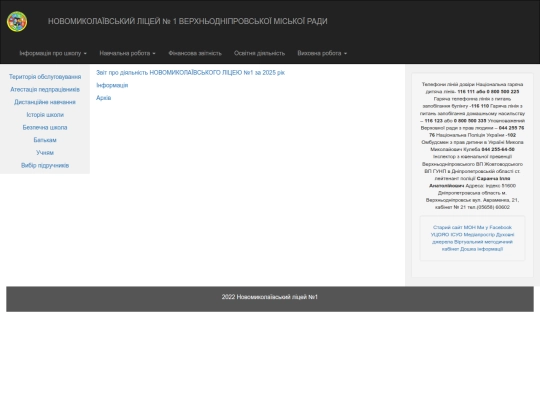Open the Безпечна школа sidebar link

pyautogui.click(x=45, y=127)
